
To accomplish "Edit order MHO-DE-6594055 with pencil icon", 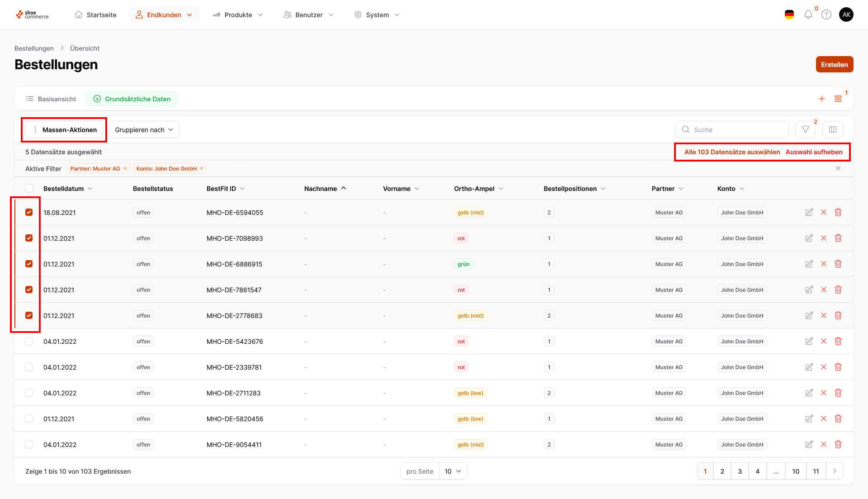I will click(x=809, y=213).
